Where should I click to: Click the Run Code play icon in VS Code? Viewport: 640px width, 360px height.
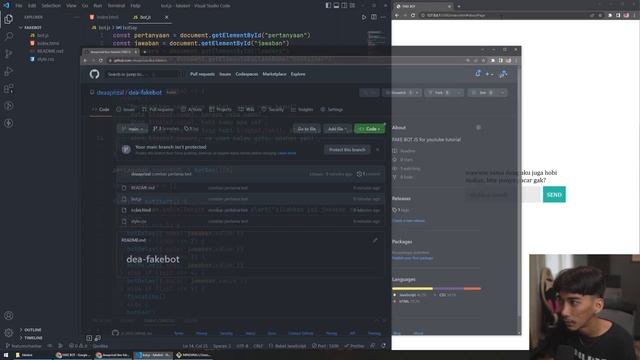coord(364,17)
